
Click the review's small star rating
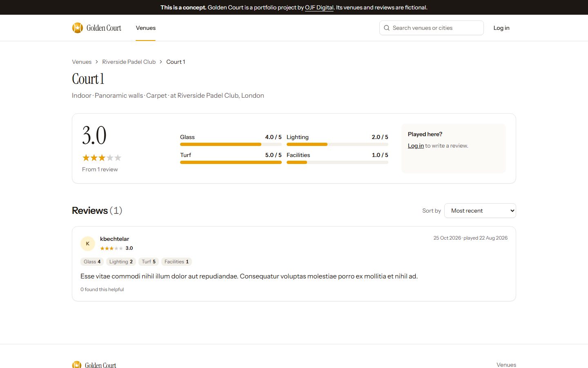(x=111, y=248)
